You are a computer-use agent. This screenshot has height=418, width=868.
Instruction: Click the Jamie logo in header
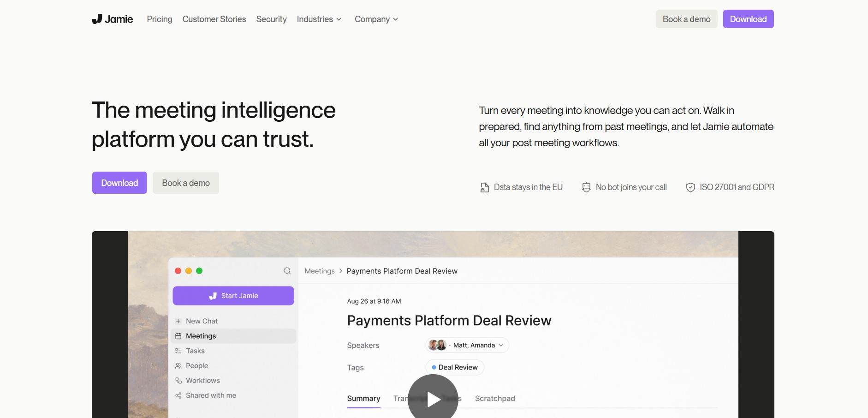pyautogui.click(x=113, y=19)
